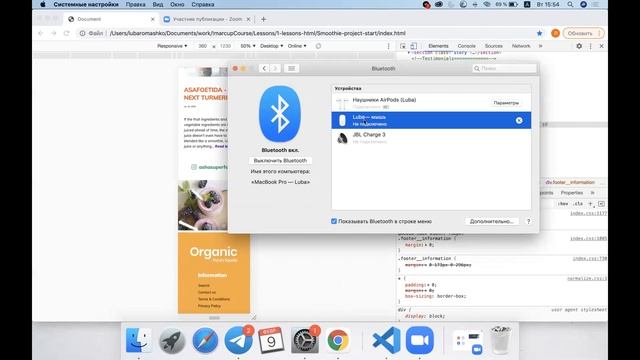
Task: Remove the Luba mouse device with the X
Action: 519,120
